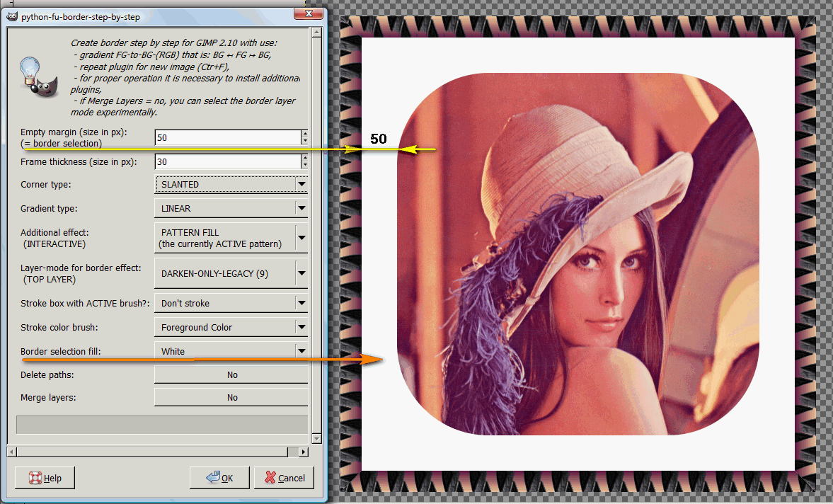This screenshot has height=504, width=833.
Task: Click the Stroke color brush label
Action: click(59, 327)
